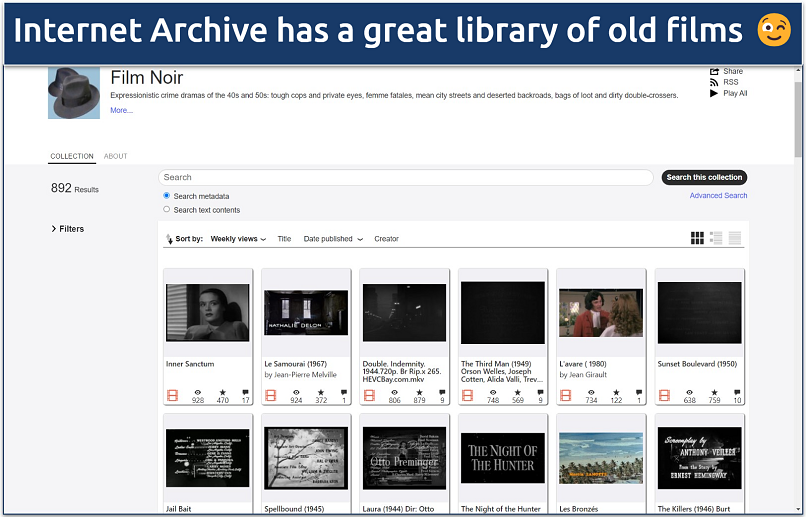The height and width of the screenshot is (517, 806).
Task: Click the Play All icon
Action: [x=714, y=93]
